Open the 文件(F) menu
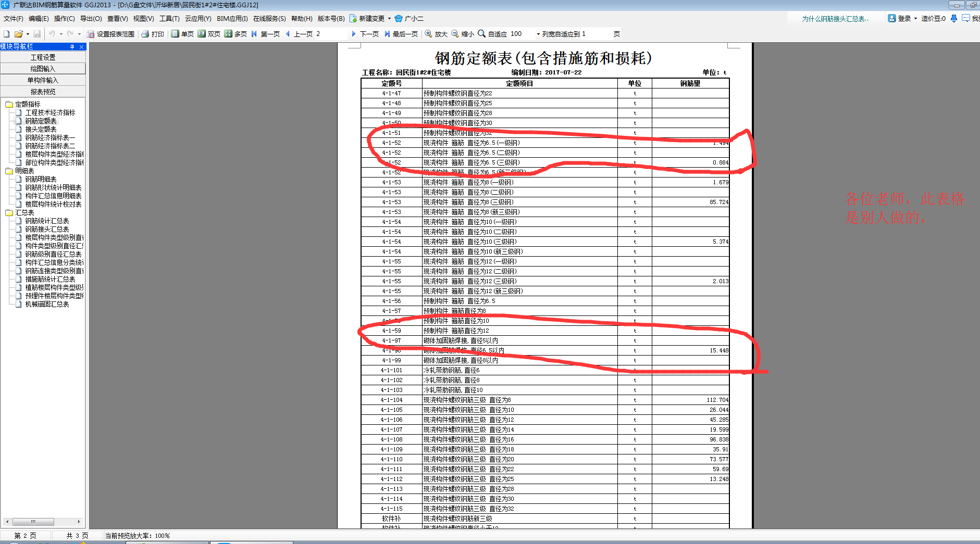 point(13,19)
